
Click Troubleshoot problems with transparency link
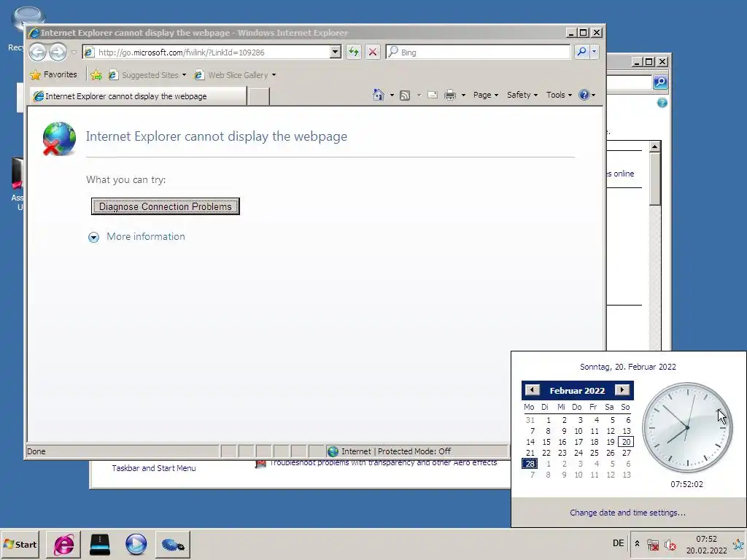pyautogui.click(x=384, y=462)
